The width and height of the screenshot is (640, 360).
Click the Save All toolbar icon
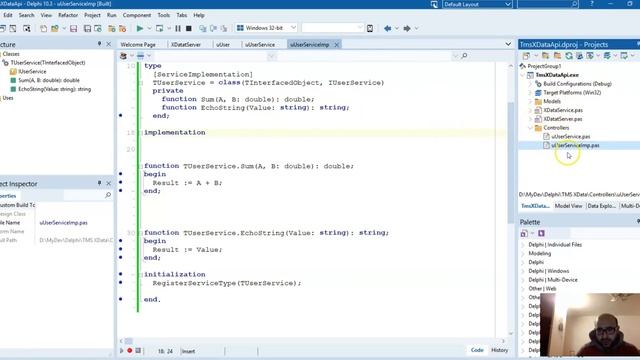click(87, 29)
